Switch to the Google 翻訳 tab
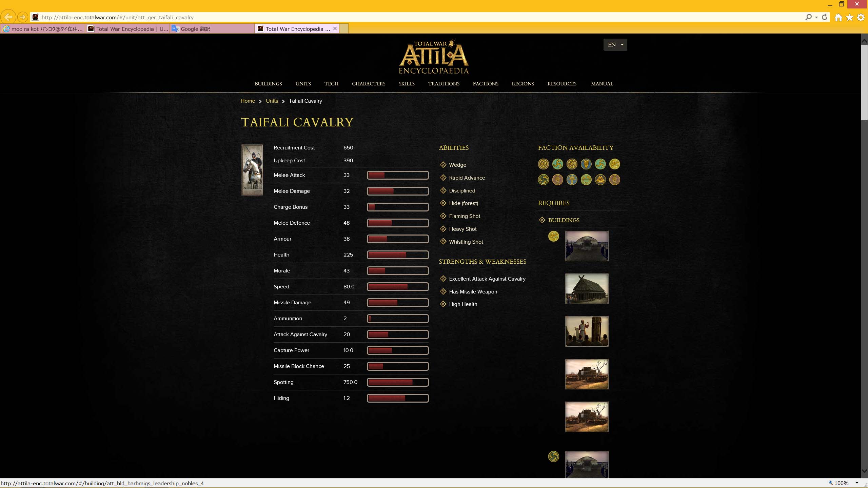Image resolution: width=868 pixels, height=488 pixels. [x=212, y=29]
